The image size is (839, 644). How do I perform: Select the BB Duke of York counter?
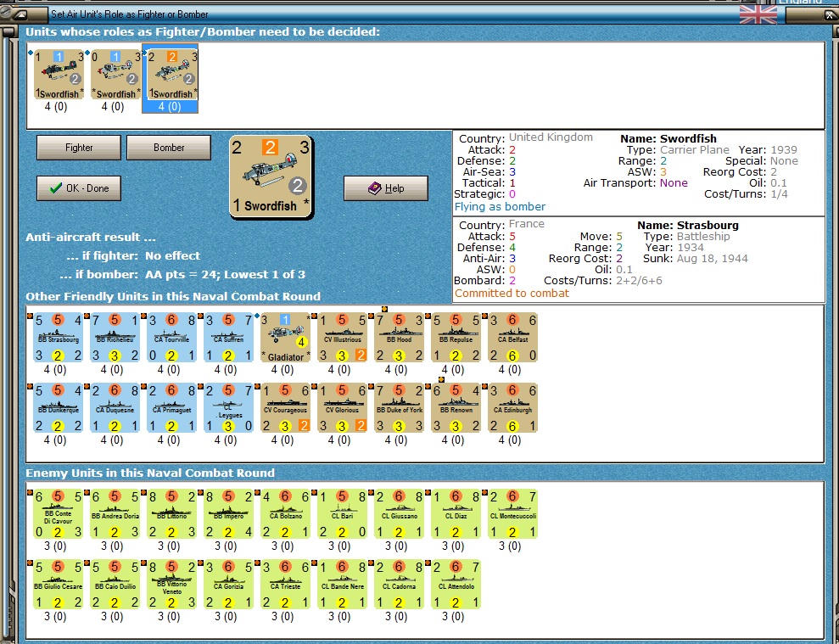pyautogui.click(x=400, y=408)
